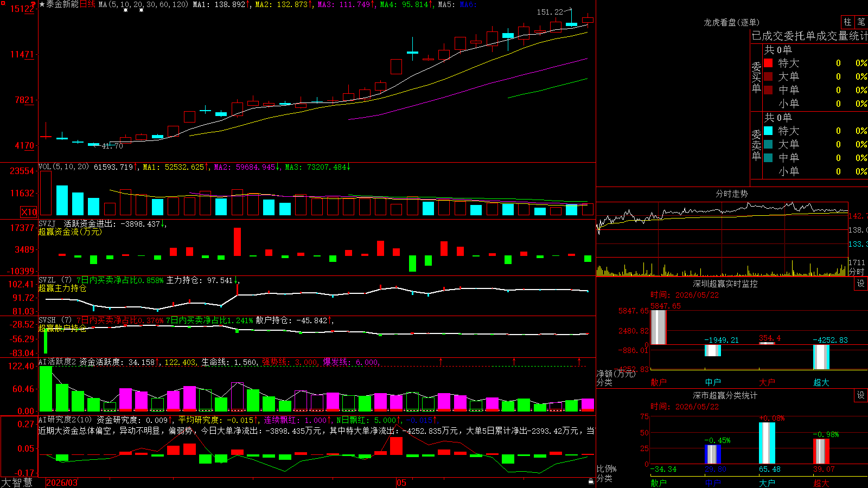
Task: Click the 中户 bar valued -1949.21
Action: click(713, 350)
